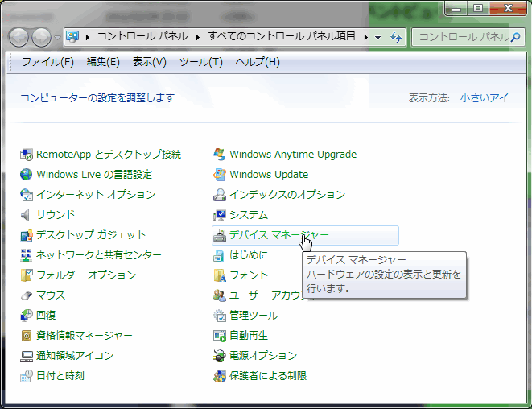This screenshot has height=409, width=532.
Task: Open the 表示方法 小さいアイコン dropdown
Action: tap(485, 98)
